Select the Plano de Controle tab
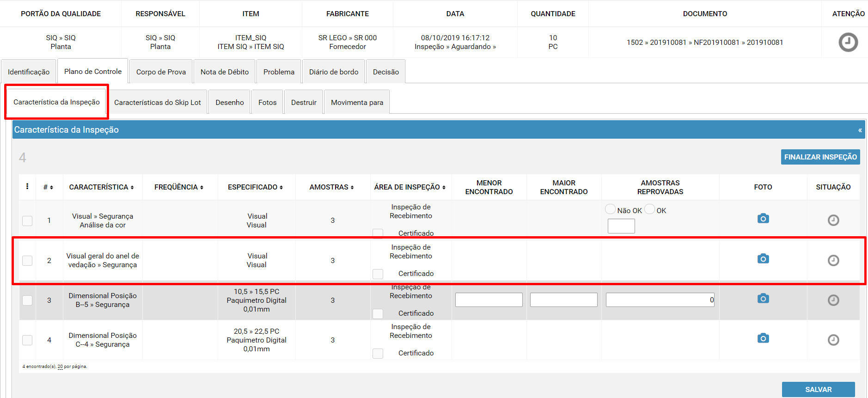 coord(93,71)
